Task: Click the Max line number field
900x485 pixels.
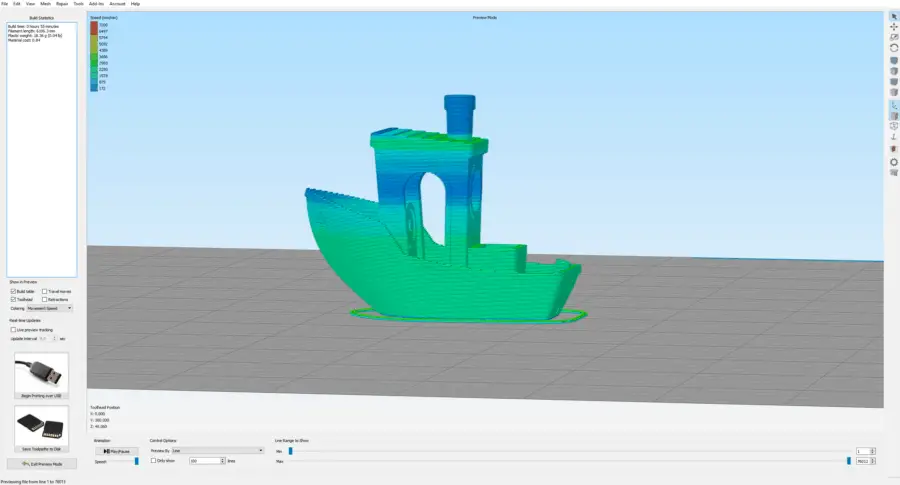Action: click(x=863, y=461)
